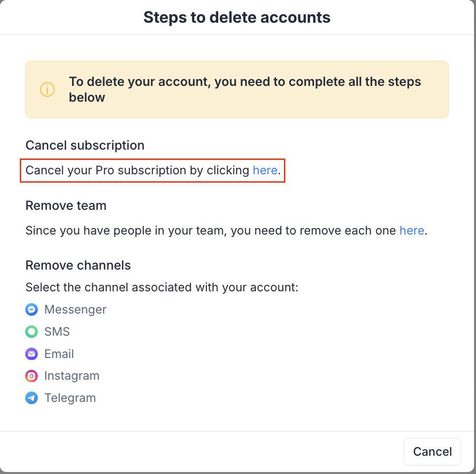476x474 pixels.
Task: Select the Messenger channel icon
Action: tap(32, 310)
